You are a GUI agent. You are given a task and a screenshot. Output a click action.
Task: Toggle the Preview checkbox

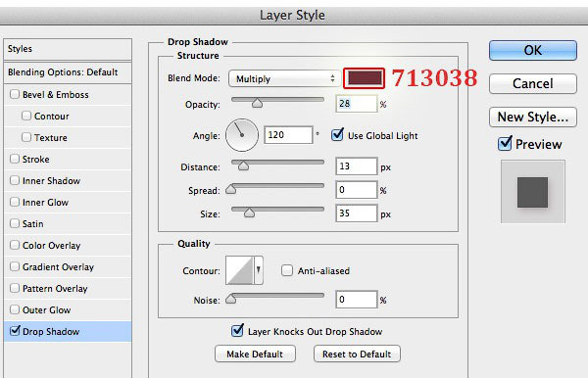(x=505, y=143)
